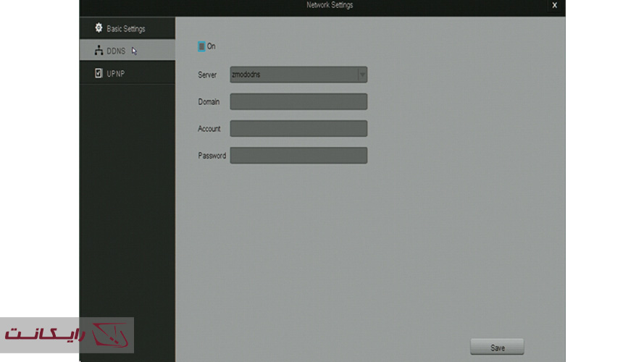Image resolution: width=644 pixels, height=362 pixels.
Task: Focus the Domain input field
Action: click(x=298, y=101)
